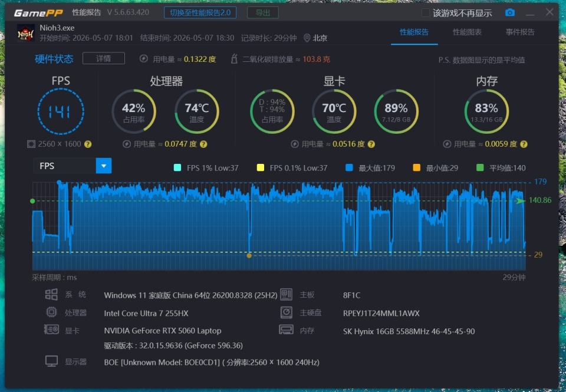Click the maximum FPS marker on chart
The image size is (566, 392).
(x=59, y=182)
